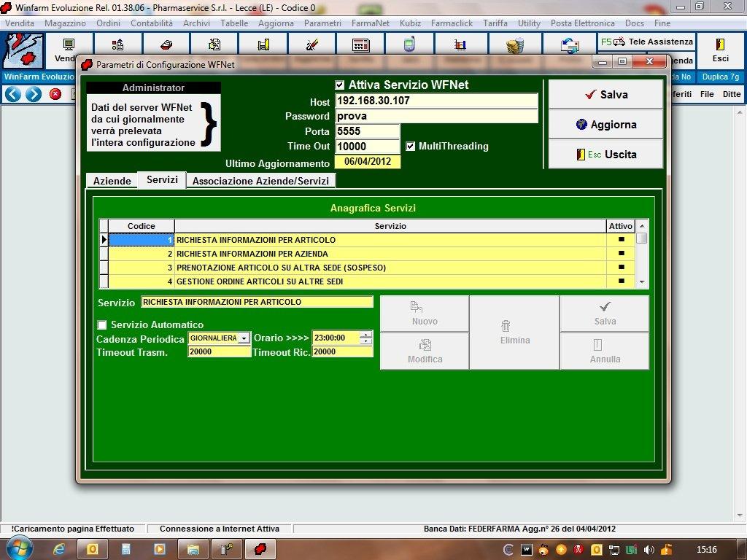
Task: Open the Cadenza Periodica dropdown
Action: (244, 338)
